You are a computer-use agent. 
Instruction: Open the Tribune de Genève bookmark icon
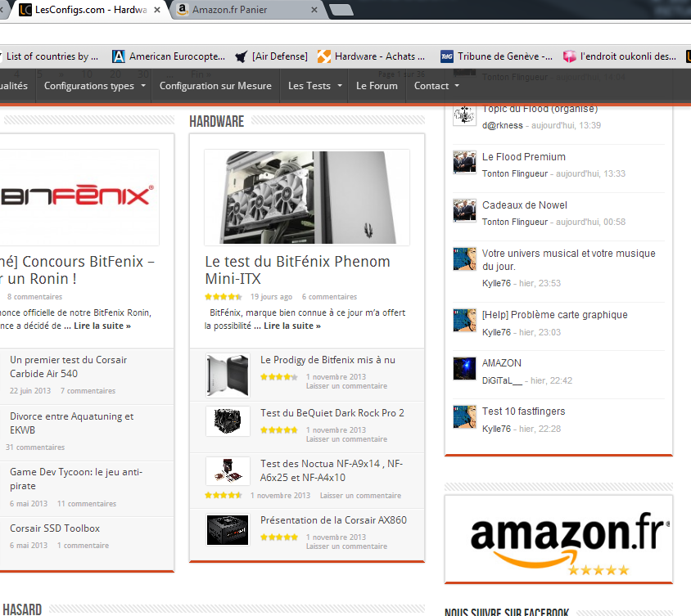(x=447, y=56)
